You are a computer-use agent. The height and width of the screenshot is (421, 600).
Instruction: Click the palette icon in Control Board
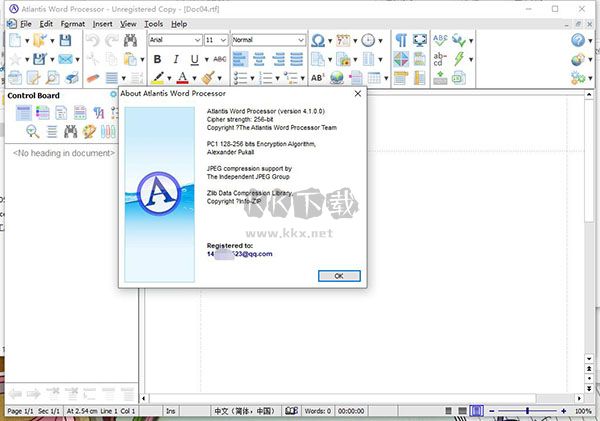[89, 131]
